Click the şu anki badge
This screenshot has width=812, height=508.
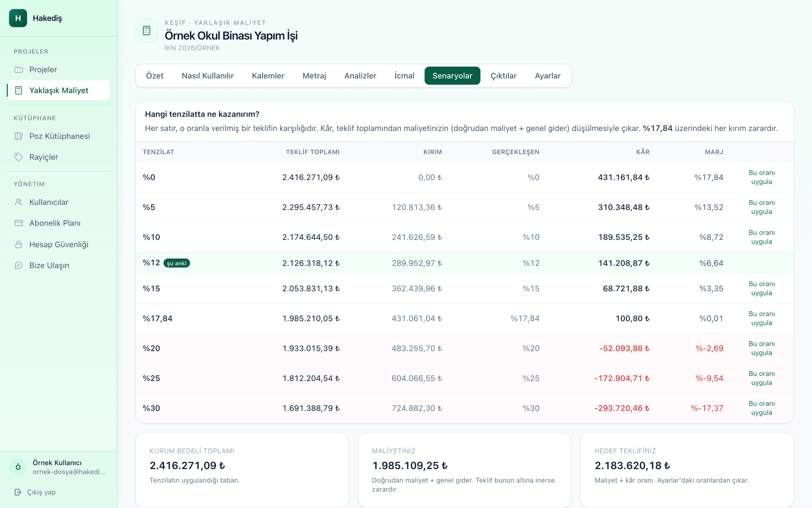(x=176, y=263)
